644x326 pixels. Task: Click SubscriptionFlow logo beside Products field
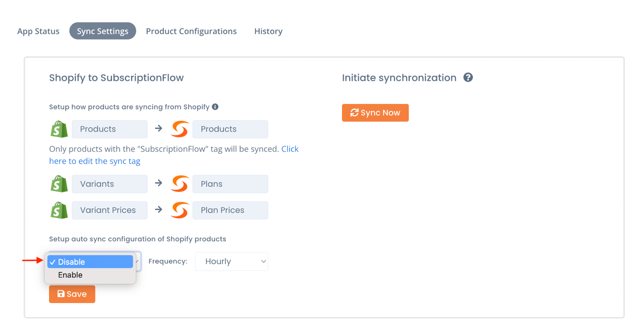[x=180, y=129]
